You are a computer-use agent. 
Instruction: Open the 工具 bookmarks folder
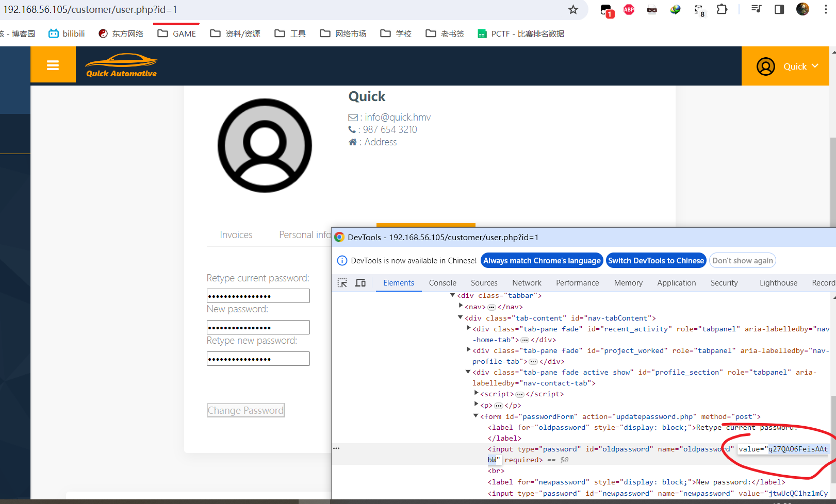[290, 33]
